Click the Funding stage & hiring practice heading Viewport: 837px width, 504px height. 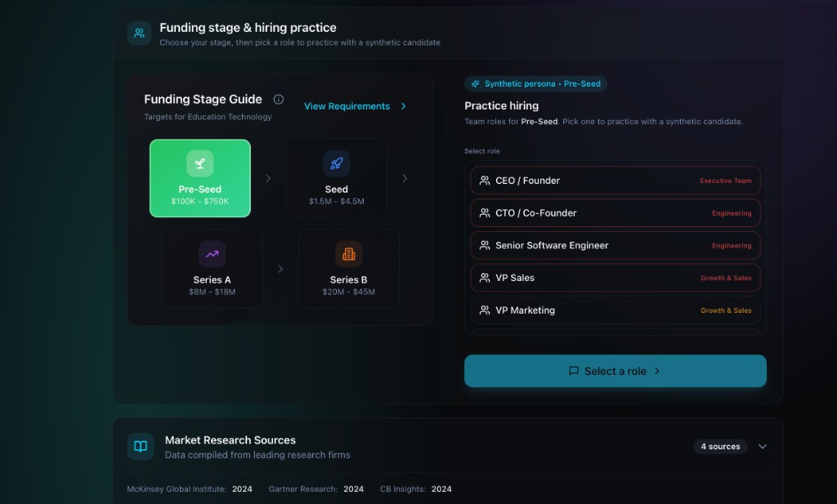(x=248, y=28)
